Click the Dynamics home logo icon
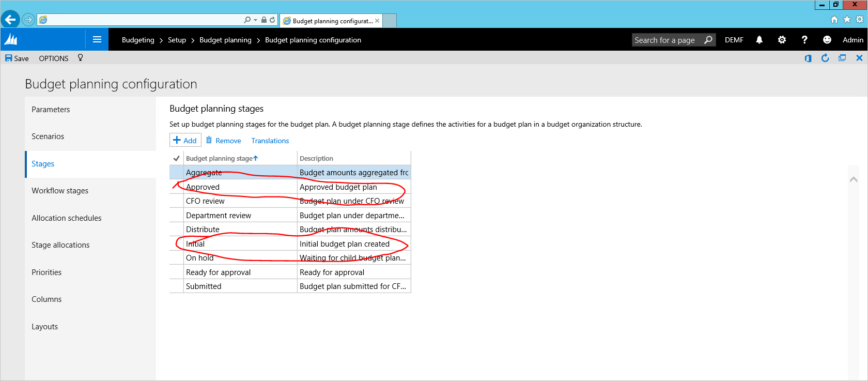 (x=11, y=39)
